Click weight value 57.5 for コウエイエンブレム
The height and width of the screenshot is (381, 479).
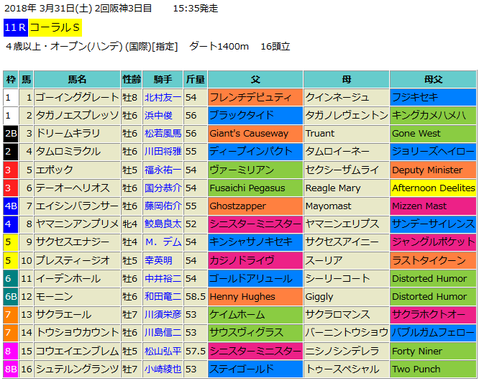[x=195, y=351]
